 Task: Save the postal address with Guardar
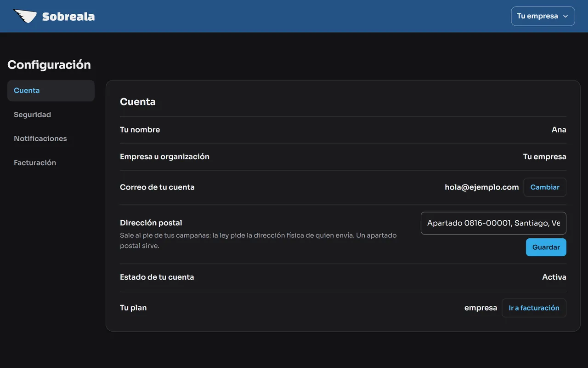point(546,247)
